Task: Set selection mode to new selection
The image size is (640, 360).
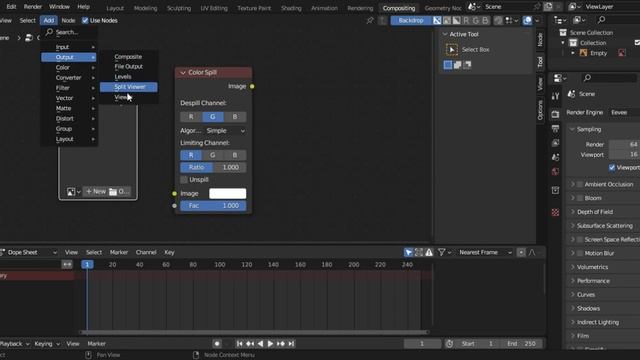Action: (x=448, y=64)
